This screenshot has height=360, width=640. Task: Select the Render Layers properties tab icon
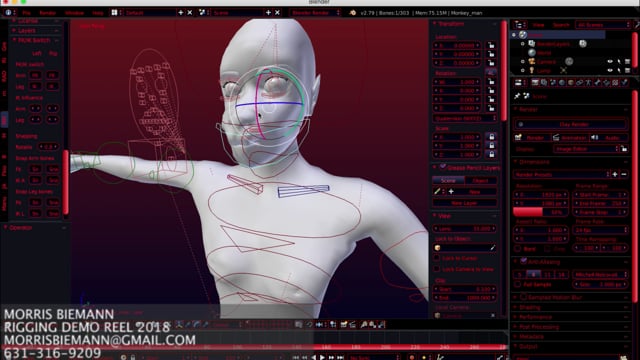click(x=544, y=82)
